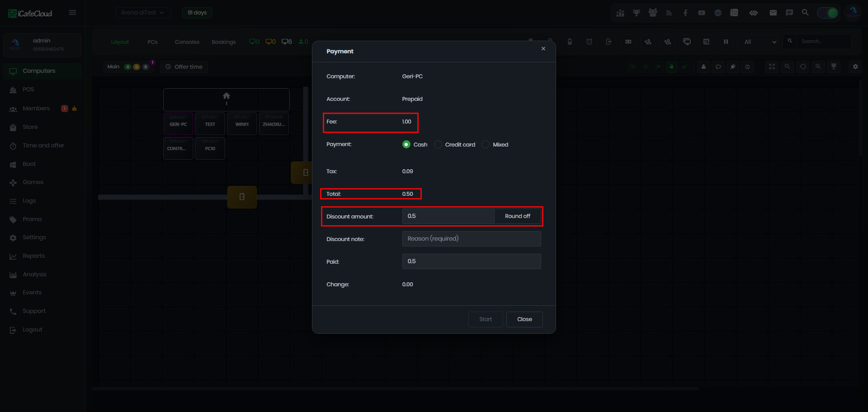Image resolution: width=868 pixels, height=412 pixels.
Task: Switch to the Consoles tab
Action: click(187, 42)
